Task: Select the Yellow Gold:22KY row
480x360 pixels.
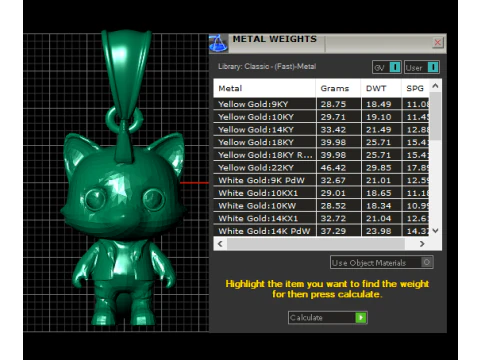Action: [x=321, y=167]
